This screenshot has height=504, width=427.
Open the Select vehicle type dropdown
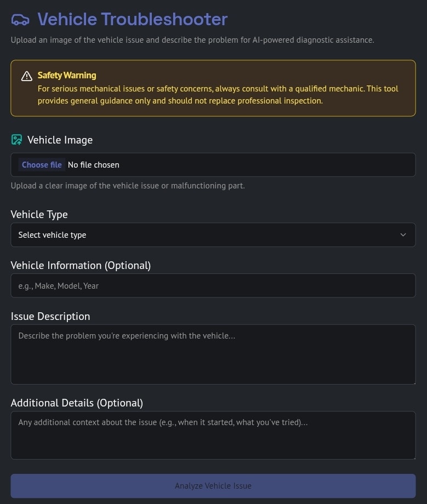[x=213, y=235]
